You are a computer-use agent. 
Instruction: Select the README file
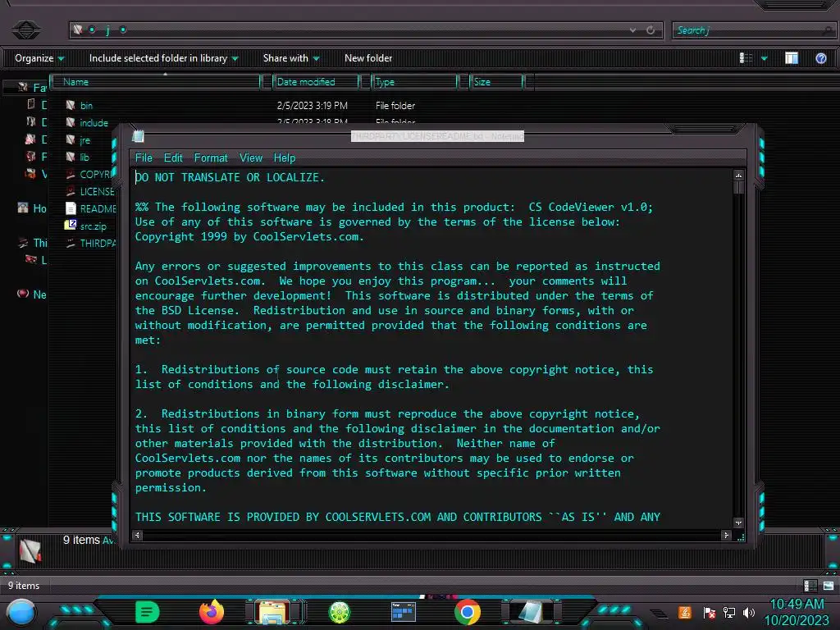pos(91,208)
